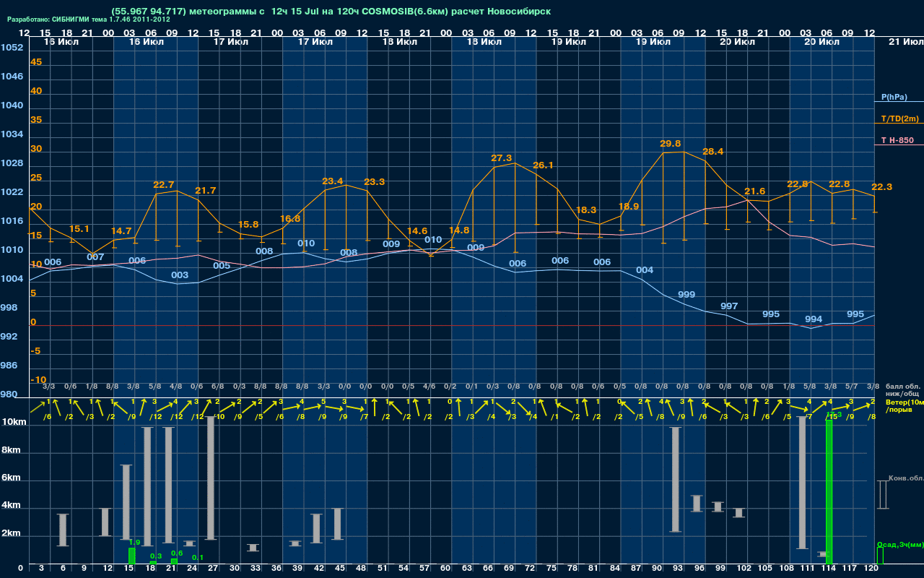Click the 'Разработано: СИБНИГМИ' credit line
The image size is (924, 578).
[89, 20]
